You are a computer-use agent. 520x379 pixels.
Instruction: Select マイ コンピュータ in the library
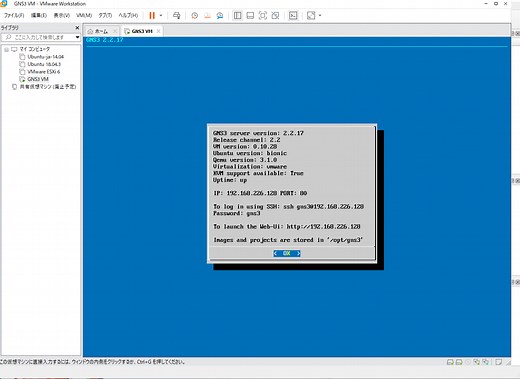pyautogui.click(x=34, y=49)
